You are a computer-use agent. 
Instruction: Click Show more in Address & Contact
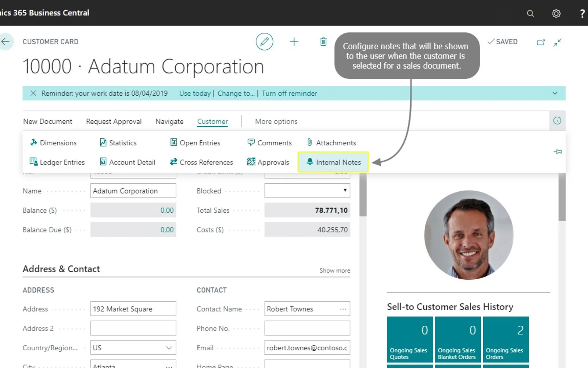click(x=334, y=270)
